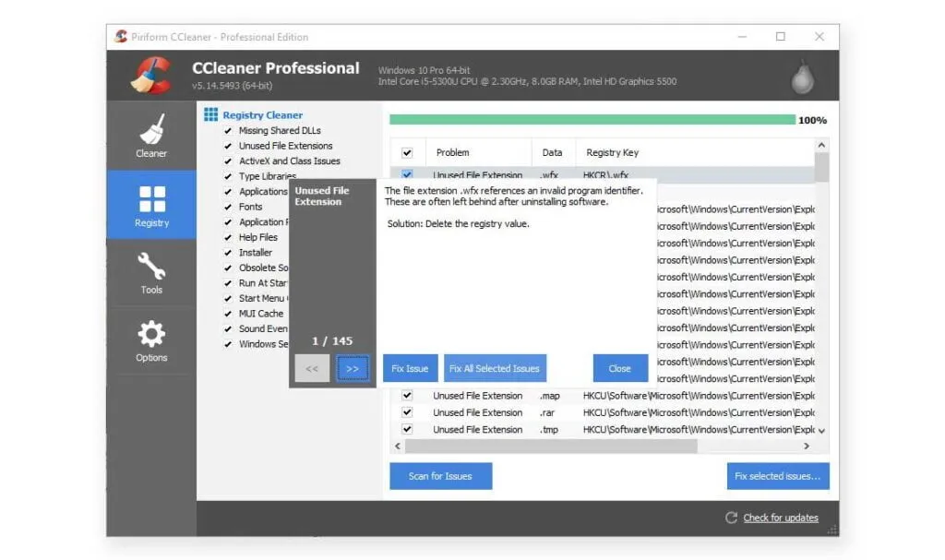Click the Registry Cleaner grid icon
Screen dimensions: 945x560
click(211, 114)
